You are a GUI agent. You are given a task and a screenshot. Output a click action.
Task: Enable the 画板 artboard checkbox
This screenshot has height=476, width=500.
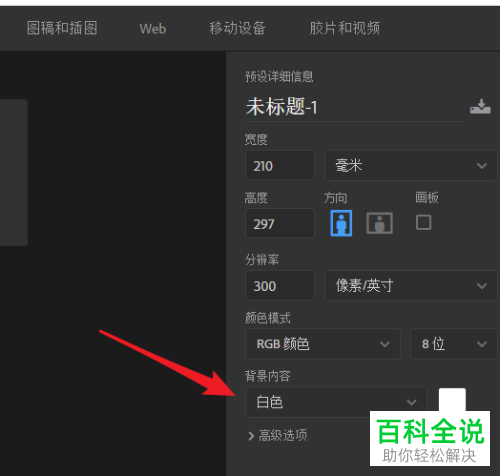click(423, 222)
